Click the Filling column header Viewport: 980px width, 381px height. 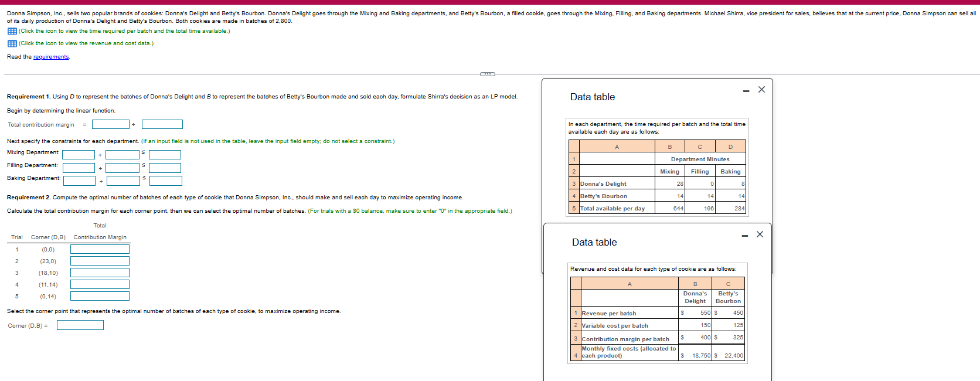(700, 172)
